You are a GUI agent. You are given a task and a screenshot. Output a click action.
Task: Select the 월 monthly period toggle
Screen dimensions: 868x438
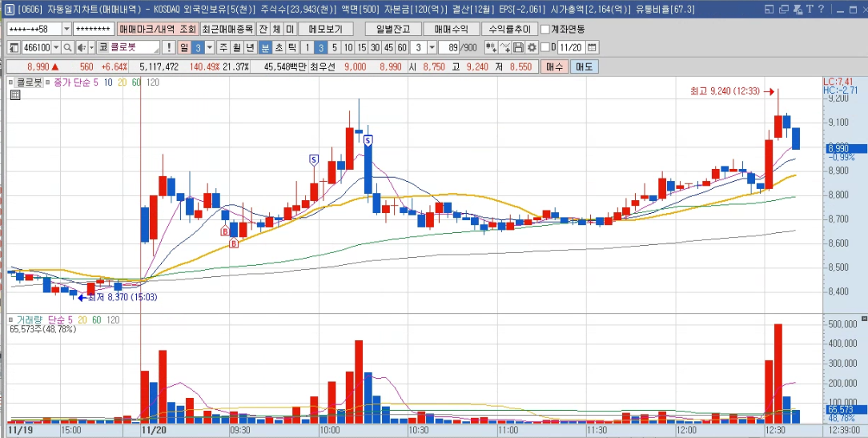(237, 47)
